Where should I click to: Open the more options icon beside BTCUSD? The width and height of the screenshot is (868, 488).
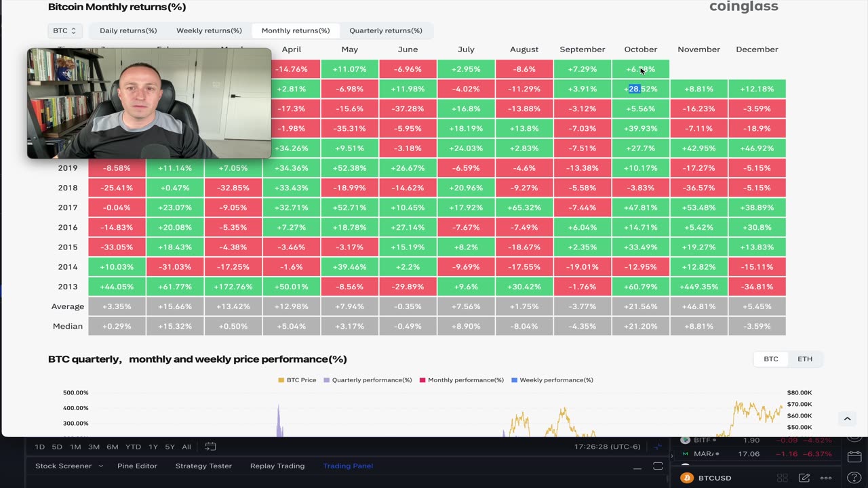point(826,478)
